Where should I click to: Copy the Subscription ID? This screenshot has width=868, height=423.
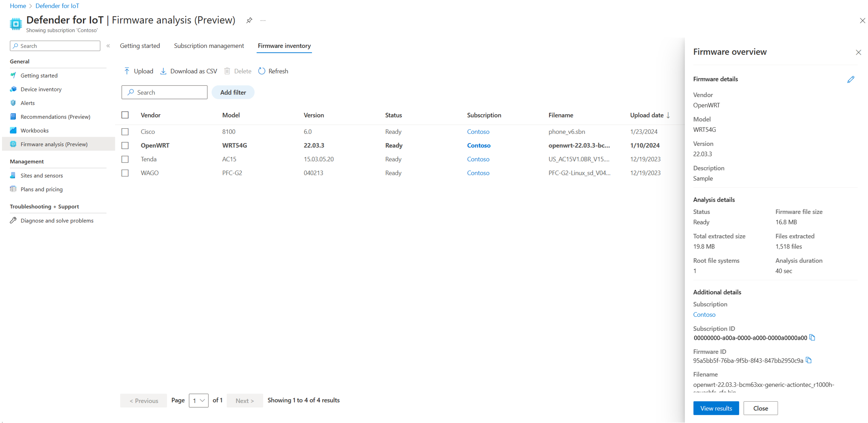812,337
